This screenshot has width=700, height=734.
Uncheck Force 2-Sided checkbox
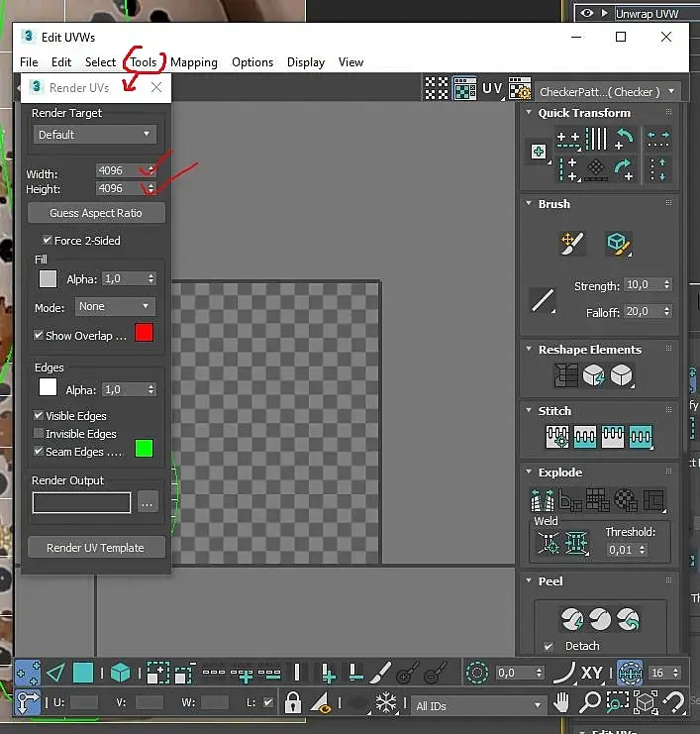(x=47, y=240)
